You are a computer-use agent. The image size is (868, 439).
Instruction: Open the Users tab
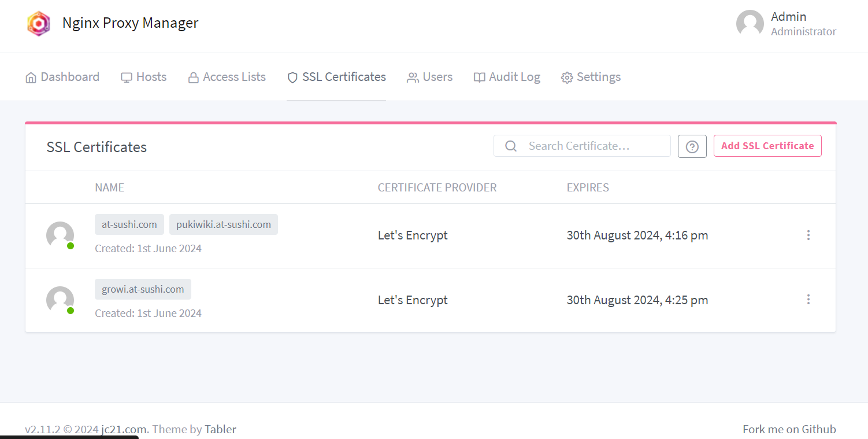coord(429,77)
